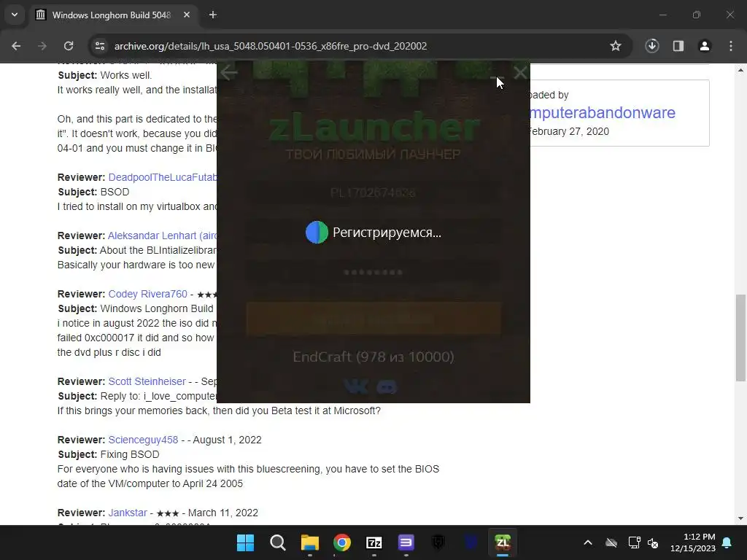Open the shield app icon in taskbar

[438, 542]
